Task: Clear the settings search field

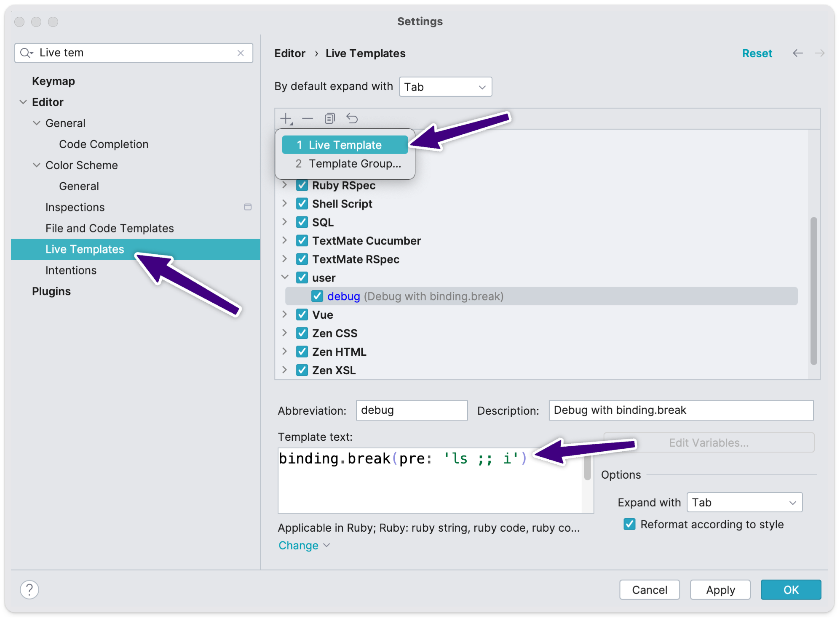Action: point(241,53)
